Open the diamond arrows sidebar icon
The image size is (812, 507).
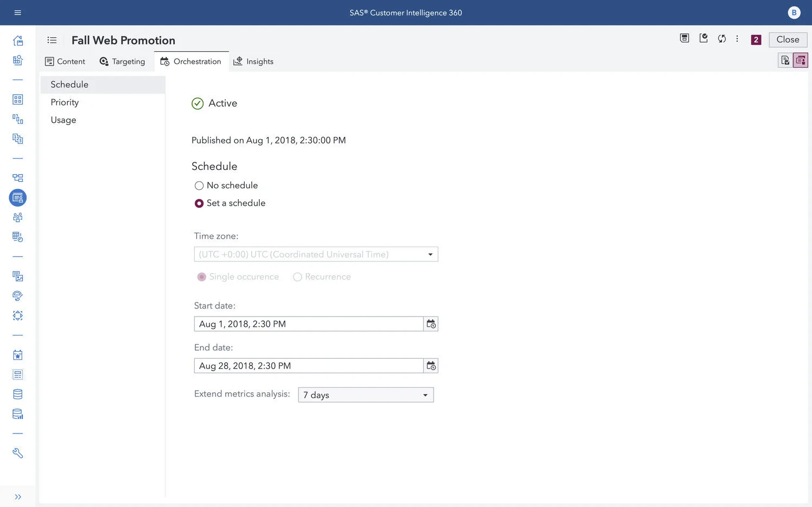click(18, 315)
